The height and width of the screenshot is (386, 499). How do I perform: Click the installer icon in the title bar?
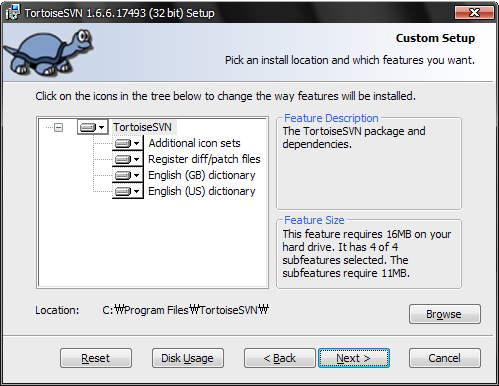pyautogui.click(x=13, y=13)
